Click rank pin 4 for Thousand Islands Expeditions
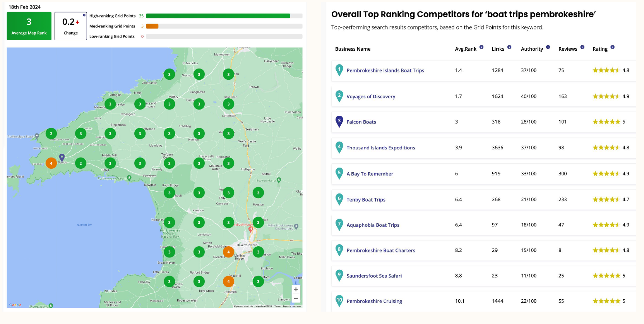Screen dimensions: 644x324 (339, 147)
